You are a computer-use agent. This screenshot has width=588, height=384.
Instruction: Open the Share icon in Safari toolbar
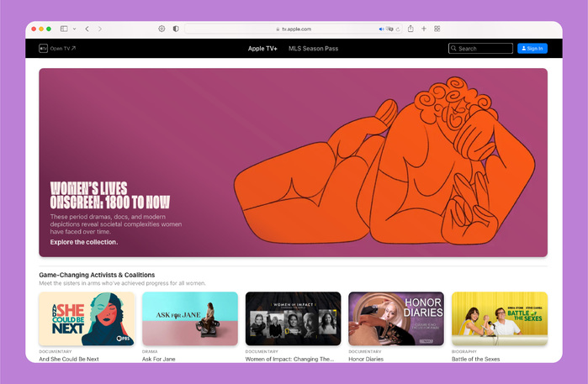(411, 29)
